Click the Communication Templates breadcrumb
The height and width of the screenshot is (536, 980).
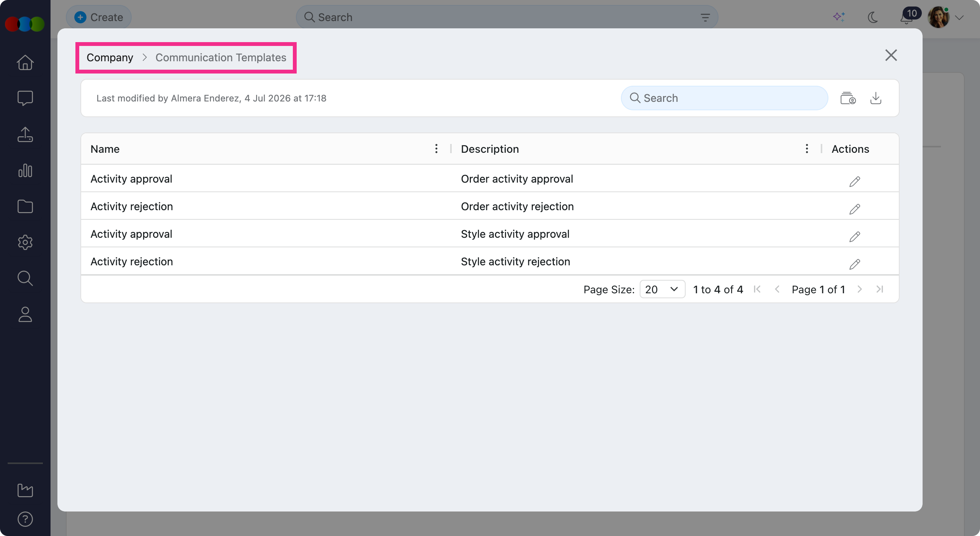pyautogui.click(x=221, y=57)
